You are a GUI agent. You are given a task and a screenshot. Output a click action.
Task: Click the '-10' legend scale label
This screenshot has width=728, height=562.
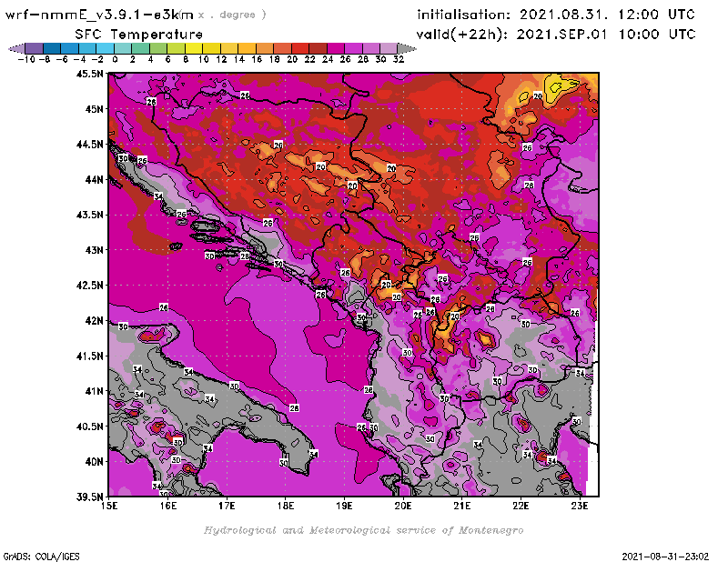[x=26, y=59]
